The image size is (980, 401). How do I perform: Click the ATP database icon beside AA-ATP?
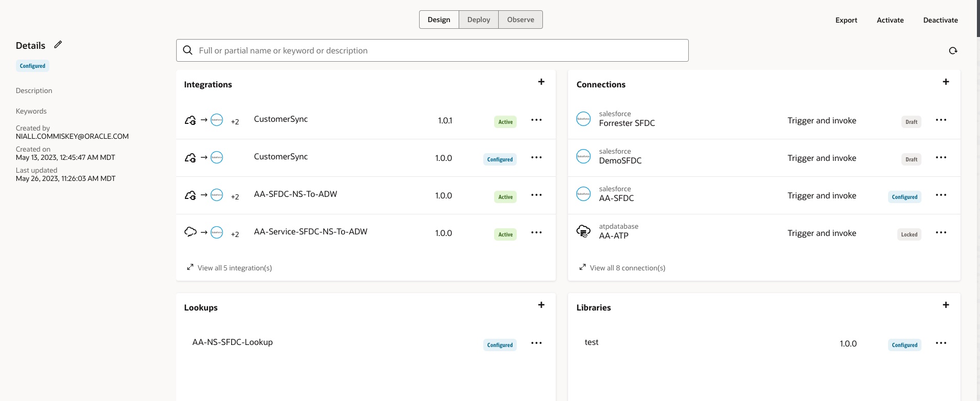pos(583,231)
